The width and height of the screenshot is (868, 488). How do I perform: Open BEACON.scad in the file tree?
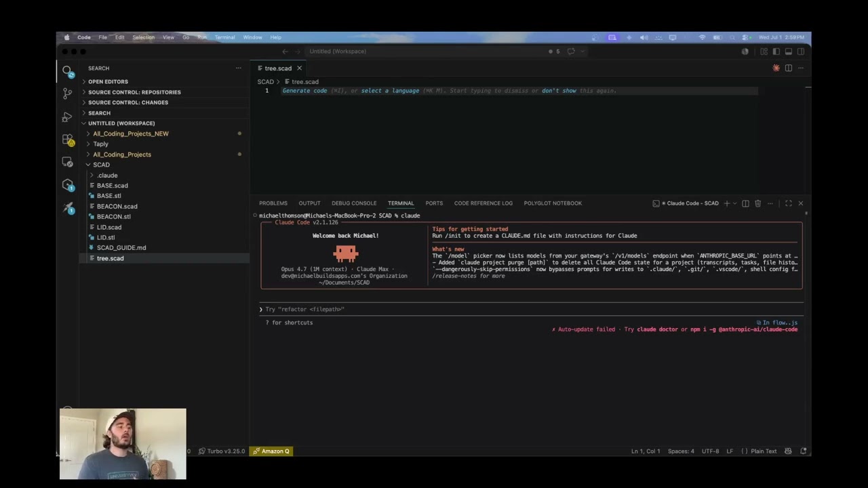117,206
